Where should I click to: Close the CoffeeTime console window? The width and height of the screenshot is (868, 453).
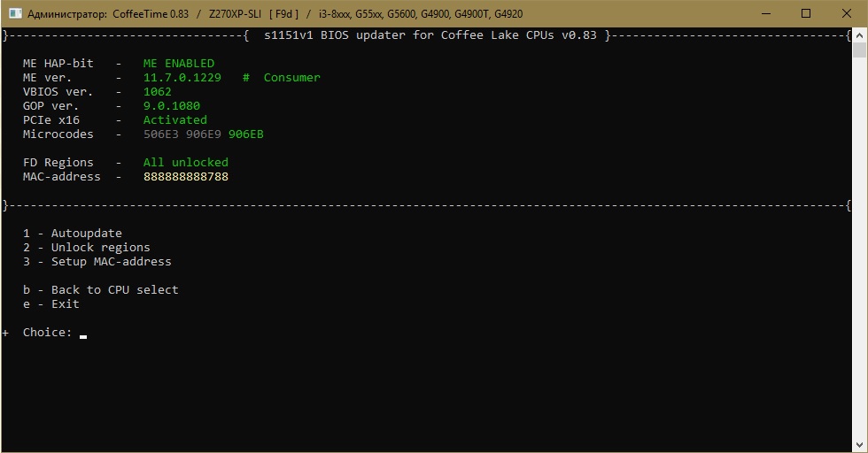(x=847, y=13)
